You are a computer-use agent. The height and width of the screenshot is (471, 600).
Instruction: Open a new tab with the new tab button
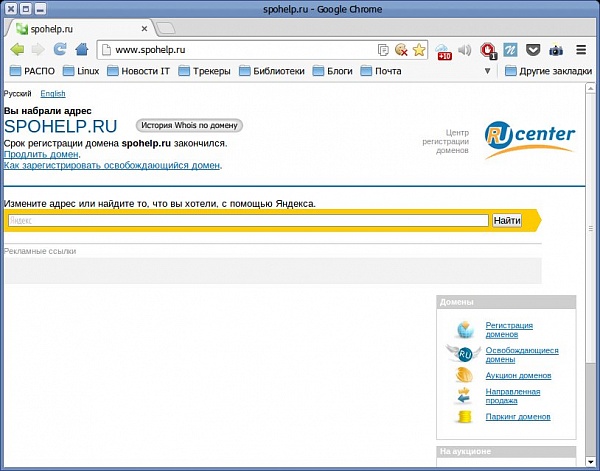coord(166,28)
